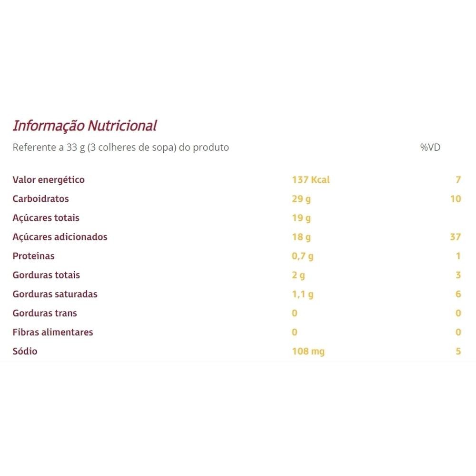476x476 pixels.
Task: Click the 37 percent value for added sugars
Action: point(455,237)
